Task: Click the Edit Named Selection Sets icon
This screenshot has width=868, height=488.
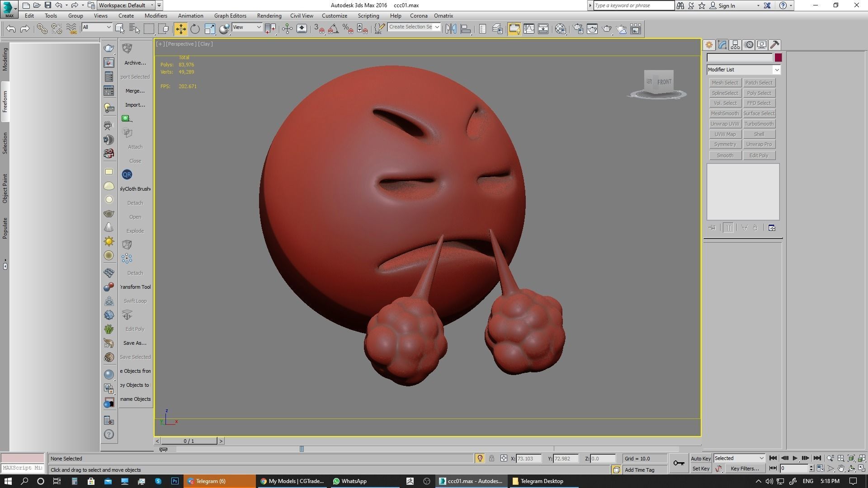Action: pos(379,29)
